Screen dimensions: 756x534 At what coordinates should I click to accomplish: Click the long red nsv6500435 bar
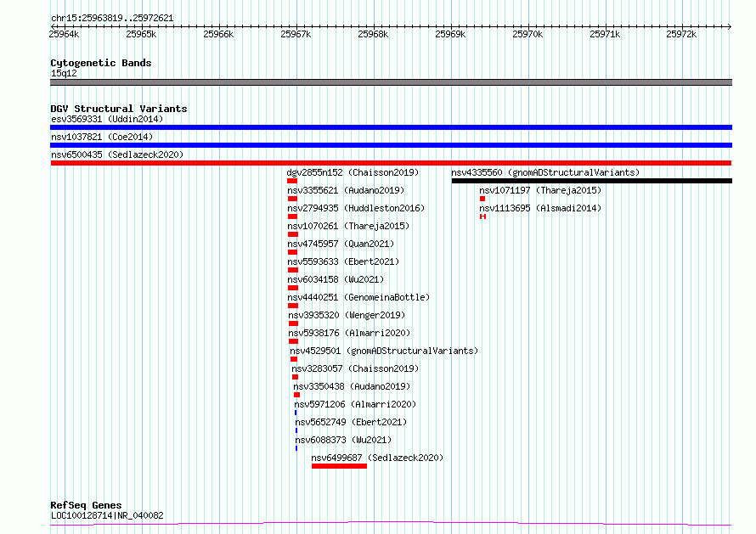point(391,163)
